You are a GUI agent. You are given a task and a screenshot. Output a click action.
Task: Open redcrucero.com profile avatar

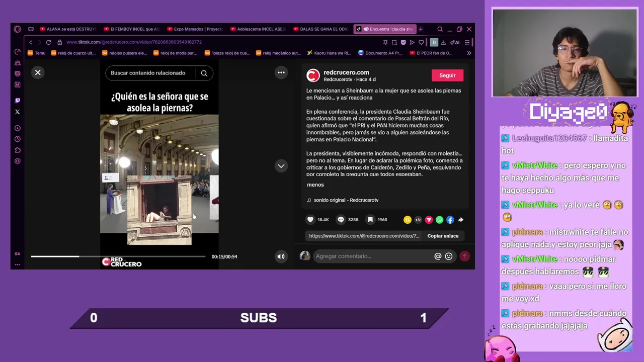[x=313, y=75]
